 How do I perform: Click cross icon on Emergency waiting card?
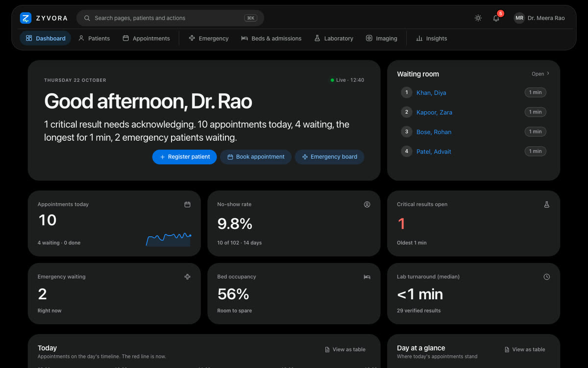pyautogui.click(x=187, y=277)
